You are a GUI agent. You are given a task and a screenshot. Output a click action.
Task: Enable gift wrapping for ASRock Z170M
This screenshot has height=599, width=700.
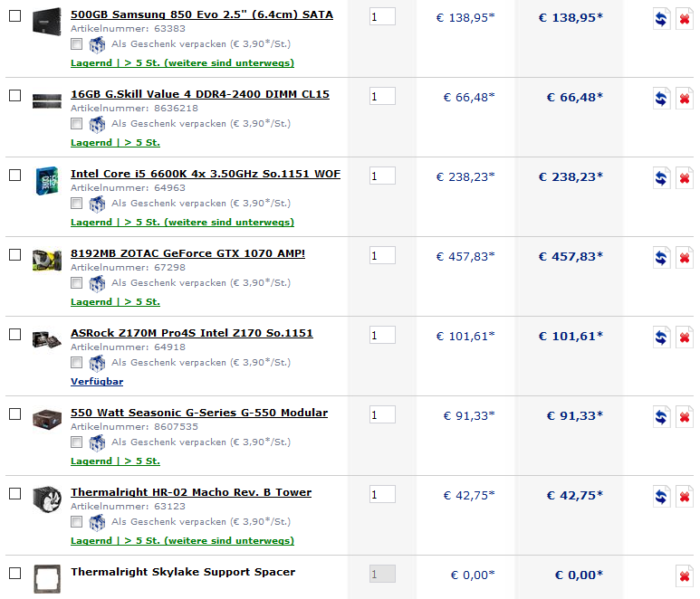point(77,363)
